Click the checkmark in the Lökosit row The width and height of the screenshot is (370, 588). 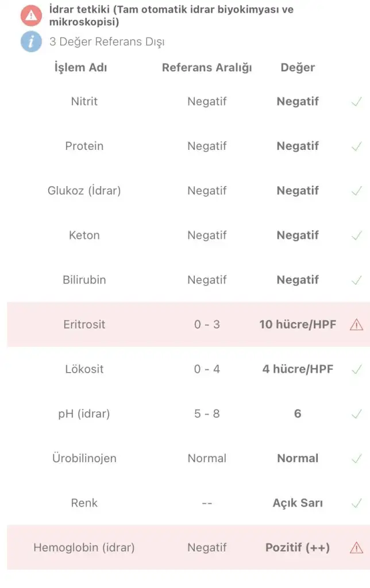[356, 369]
